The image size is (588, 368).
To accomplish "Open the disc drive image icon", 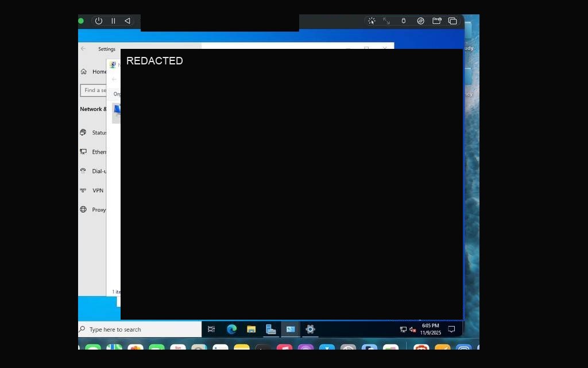I will 421,21.
